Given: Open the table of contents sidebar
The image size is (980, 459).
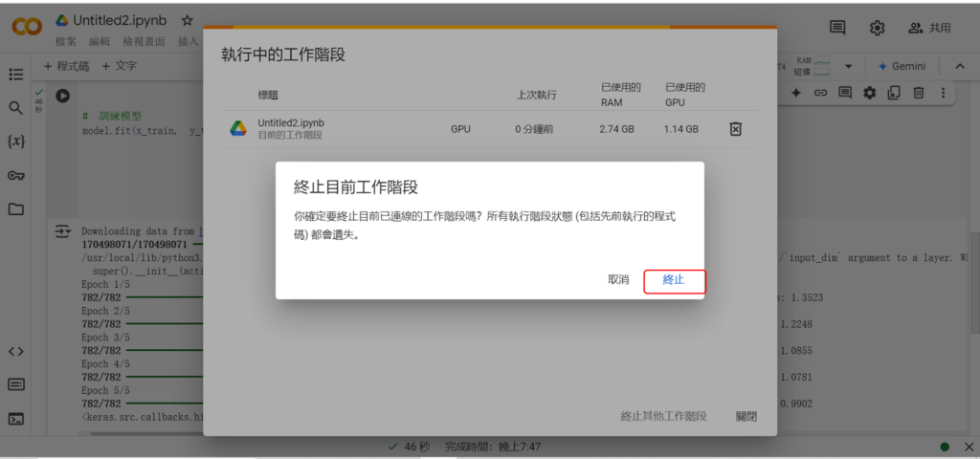Looking at the screenshot, I should point(15,75).
